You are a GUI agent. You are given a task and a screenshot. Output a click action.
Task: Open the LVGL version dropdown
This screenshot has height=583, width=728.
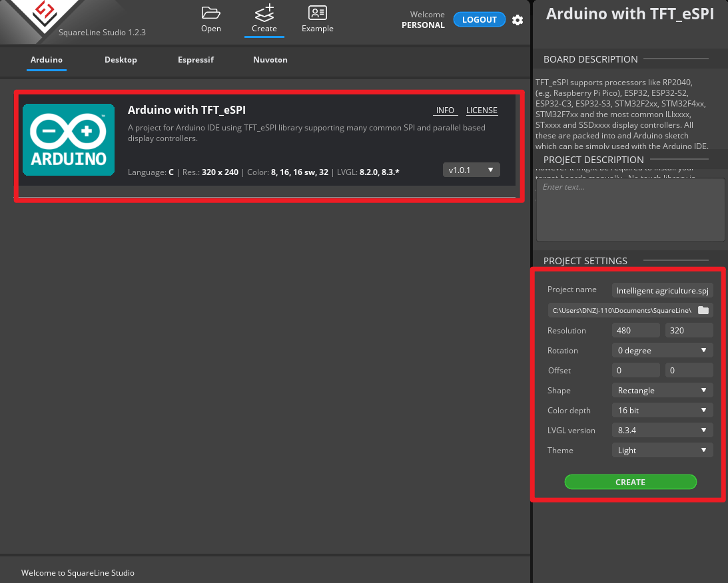click(x=663, y=431)
